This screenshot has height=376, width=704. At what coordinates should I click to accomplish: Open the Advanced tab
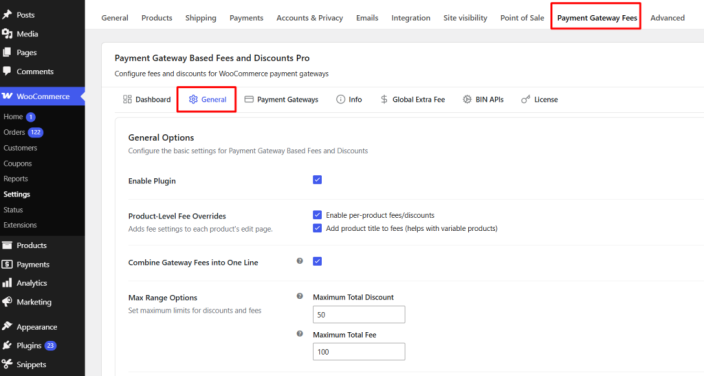667,18
